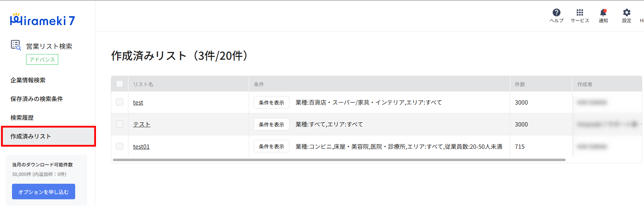Toggle the select-all checkbox in header
The image size is (644, 206).
pos(120,84)
